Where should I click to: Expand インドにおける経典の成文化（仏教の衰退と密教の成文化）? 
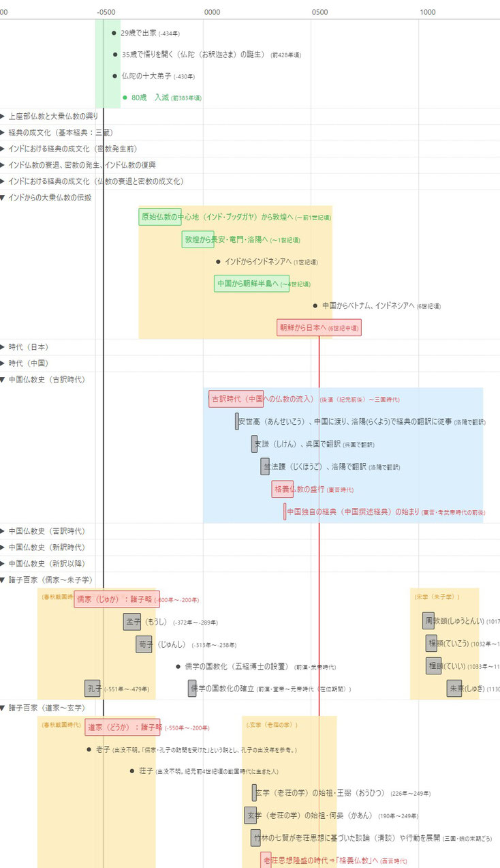click(3, 181)
